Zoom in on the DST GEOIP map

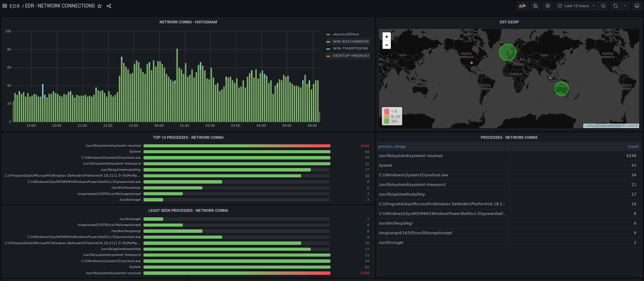(x=386, y=37)
